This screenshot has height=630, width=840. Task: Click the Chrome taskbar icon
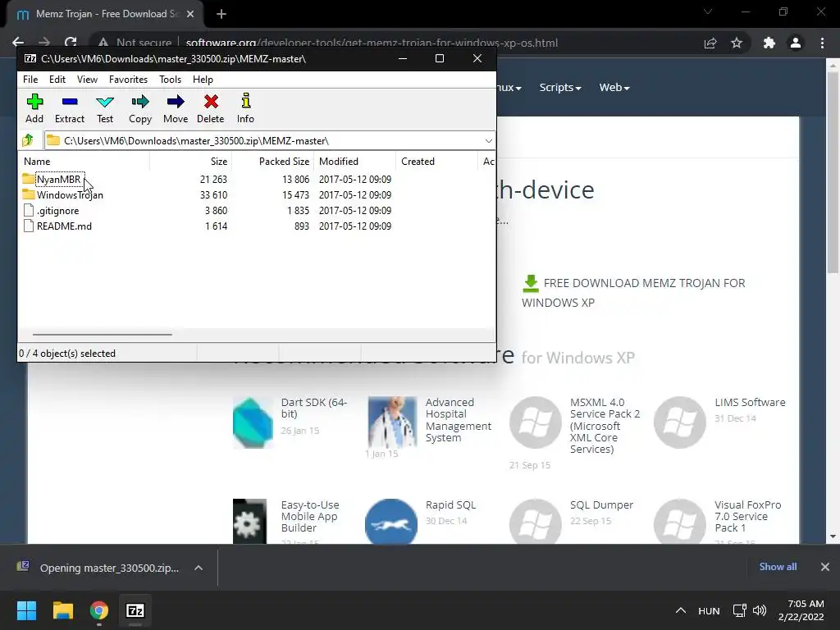click(x=99, y=610)
